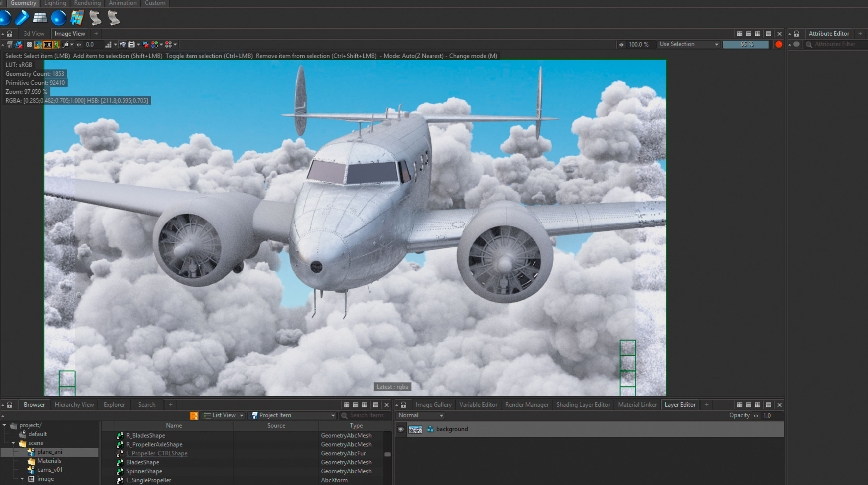Open the L_Propeller_CTRLShape link
This screenshot has height=485, width=868.
pos(157,453)
